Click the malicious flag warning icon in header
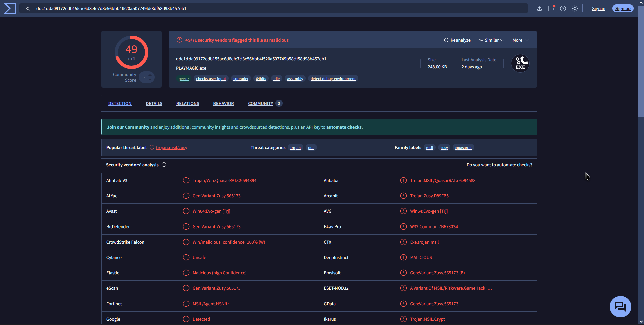644x325 pixels. [180, 40]
